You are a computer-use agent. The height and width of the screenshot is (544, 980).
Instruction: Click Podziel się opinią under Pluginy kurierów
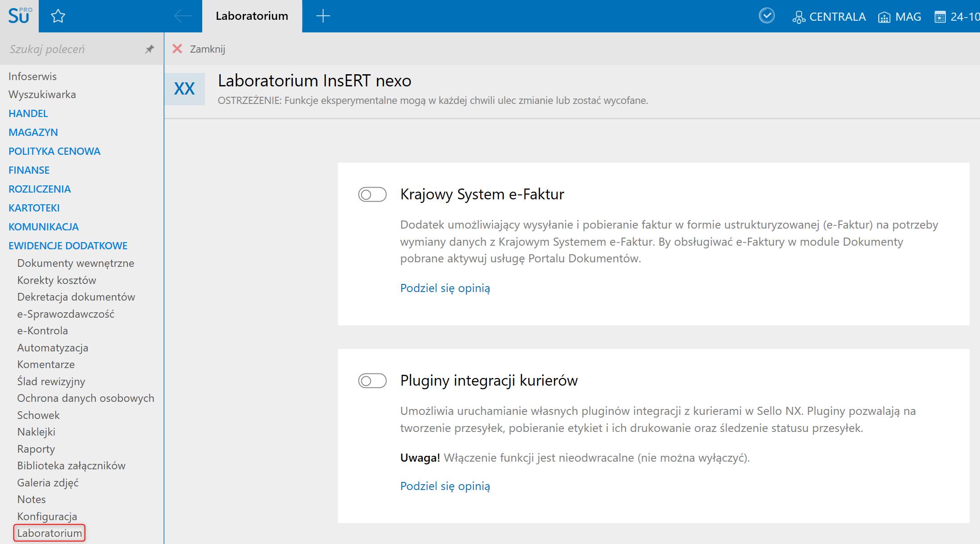click(445, 486)
